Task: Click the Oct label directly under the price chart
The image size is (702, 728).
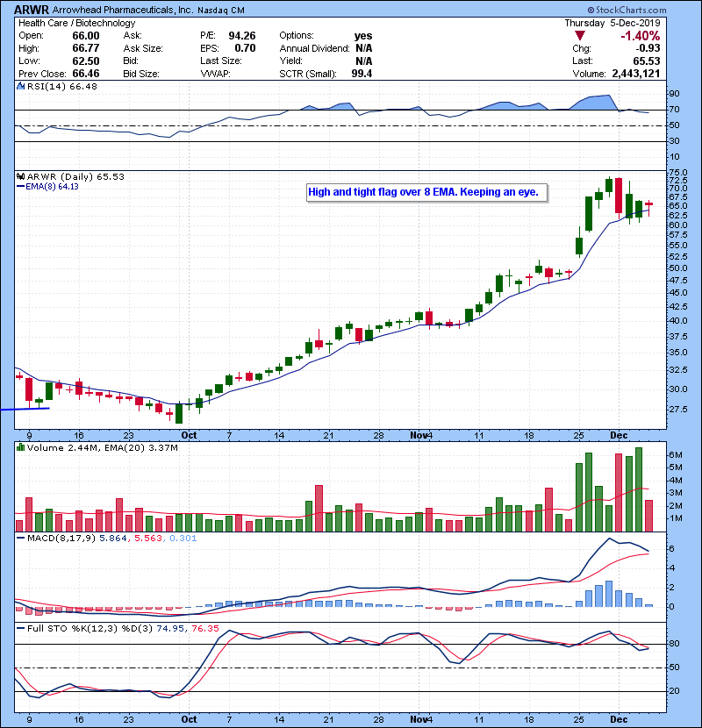Action: (189, 436)
